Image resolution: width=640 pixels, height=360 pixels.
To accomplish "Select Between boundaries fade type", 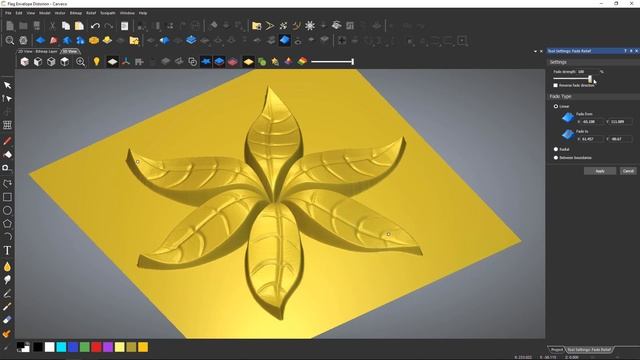I will point(556,158).
